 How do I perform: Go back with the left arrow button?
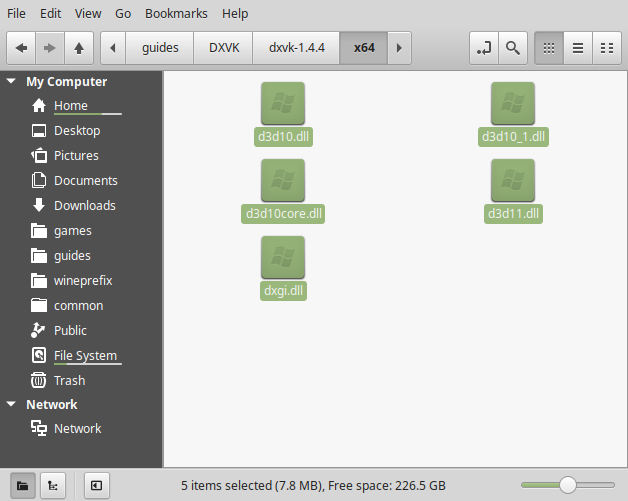21,48
